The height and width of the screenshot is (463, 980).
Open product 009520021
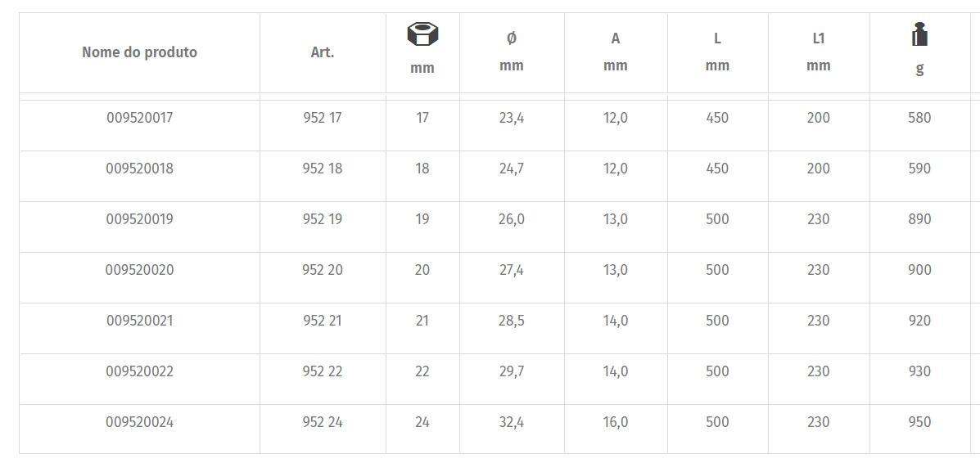(139, 320)
